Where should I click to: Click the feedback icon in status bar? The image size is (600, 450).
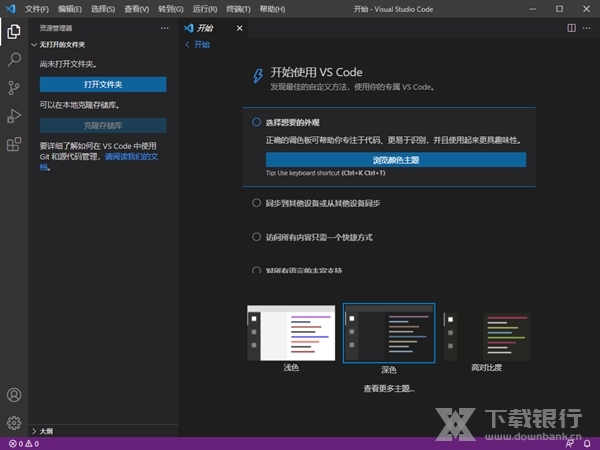(570, 443)
